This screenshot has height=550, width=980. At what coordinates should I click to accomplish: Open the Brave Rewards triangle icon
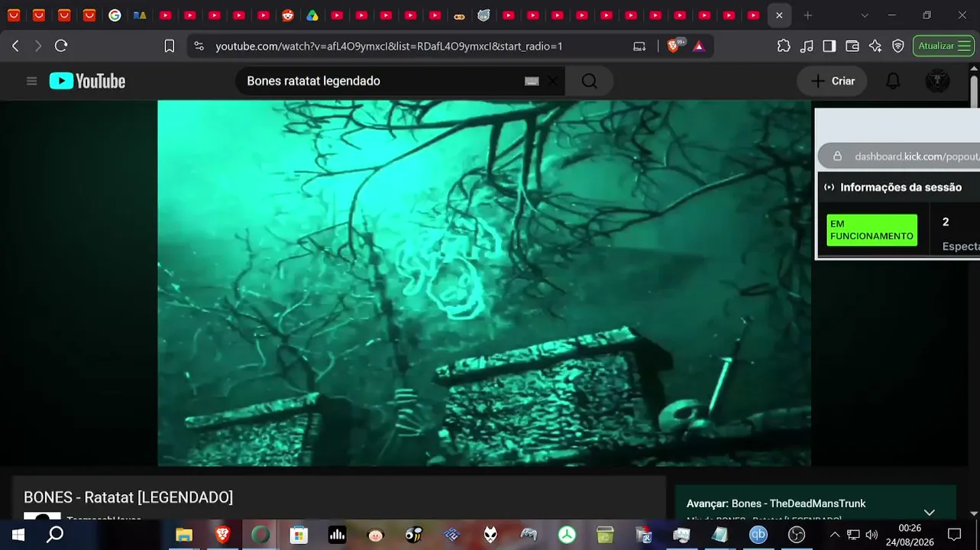coord(698,46)
